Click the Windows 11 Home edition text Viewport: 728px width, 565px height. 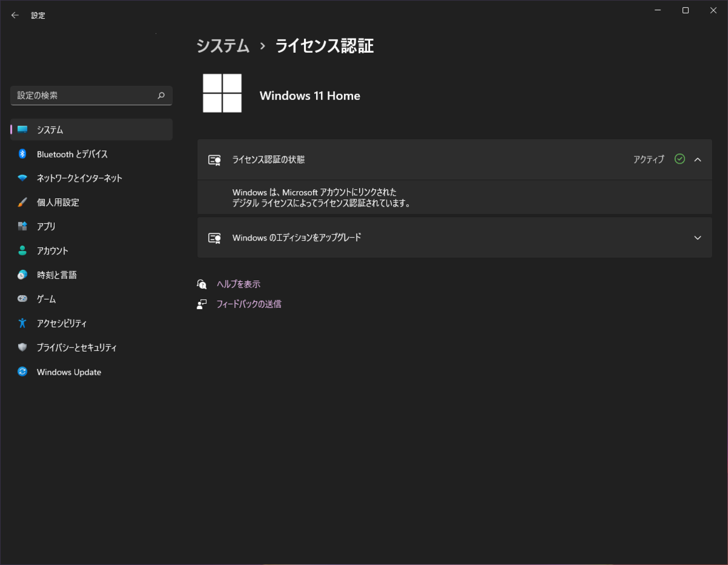310,96
